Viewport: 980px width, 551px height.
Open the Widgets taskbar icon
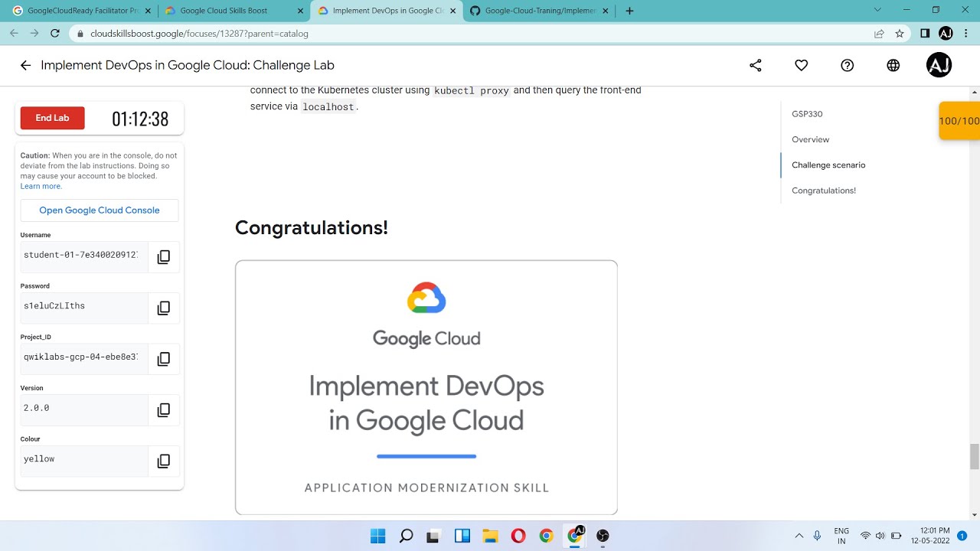[462, 536]
